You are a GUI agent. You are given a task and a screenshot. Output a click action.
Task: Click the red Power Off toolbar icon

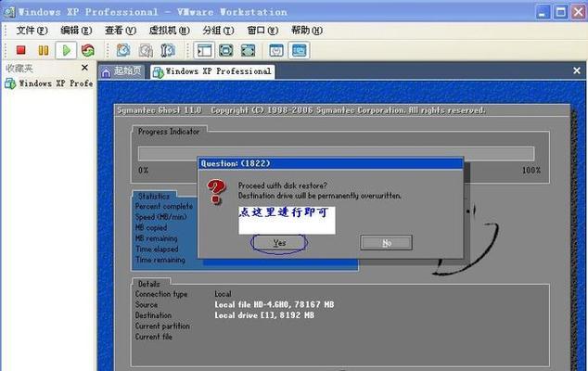(20, 50)
